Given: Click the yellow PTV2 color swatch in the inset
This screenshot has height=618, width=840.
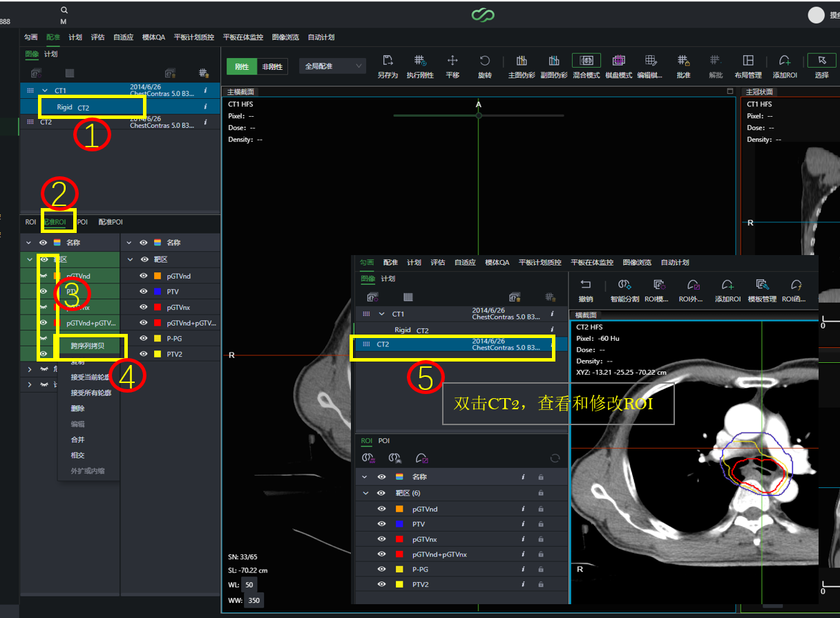Looking at the screenshot, I should point(399,585).
